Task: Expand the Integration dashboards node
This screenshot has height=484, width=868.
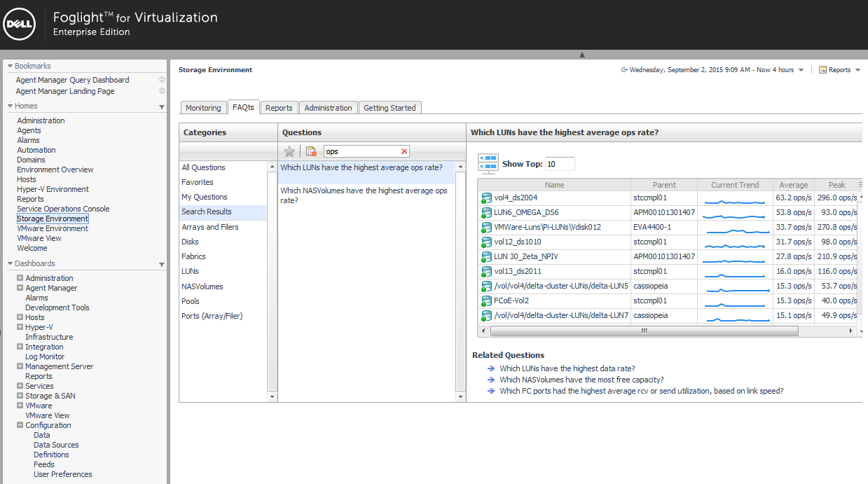Action: click(20, 347)
